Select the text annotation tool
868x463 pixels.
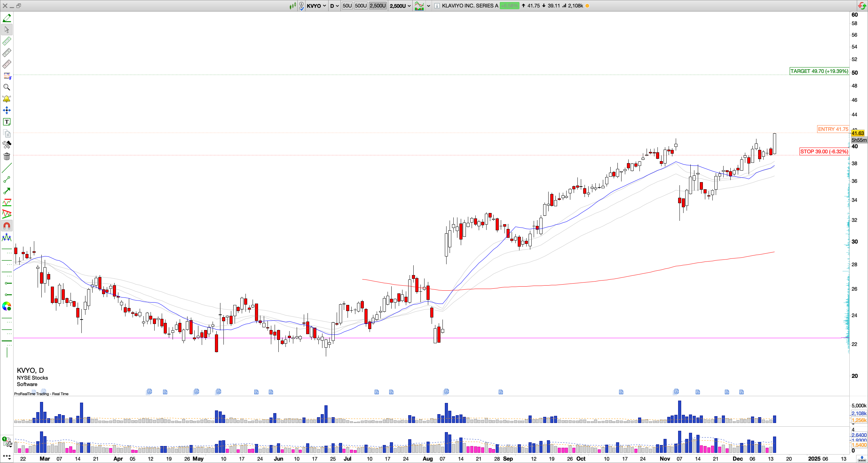6,122
